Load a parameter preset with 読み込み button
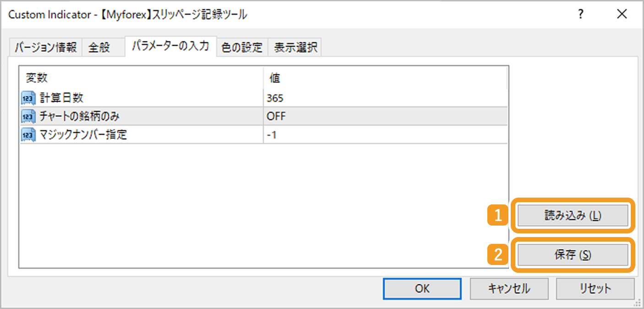This screenshot has height=309, width=644. click(572, 215)
